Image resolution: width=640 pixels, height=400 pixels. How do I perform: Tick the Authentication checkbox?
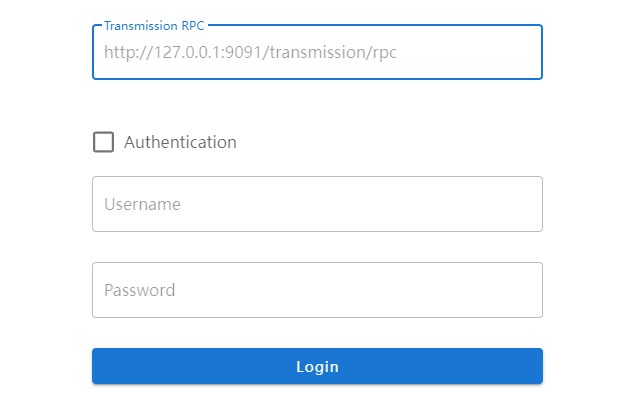103,142
